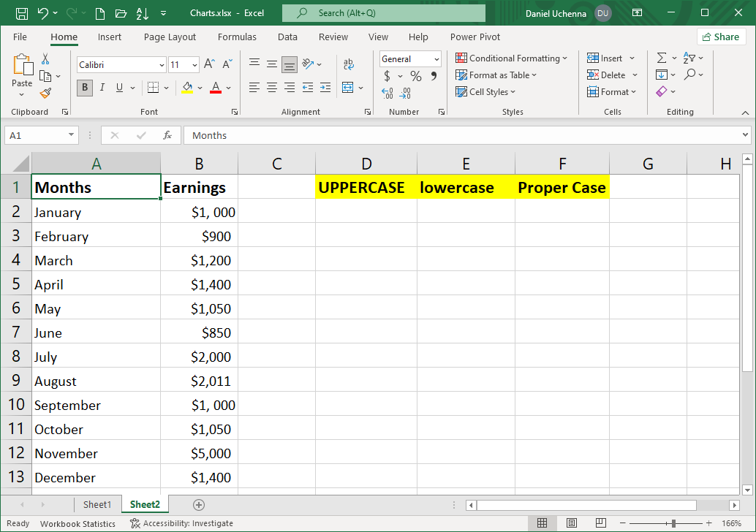
Task: Click the Name Box showing A1
Action: [37, 135]
